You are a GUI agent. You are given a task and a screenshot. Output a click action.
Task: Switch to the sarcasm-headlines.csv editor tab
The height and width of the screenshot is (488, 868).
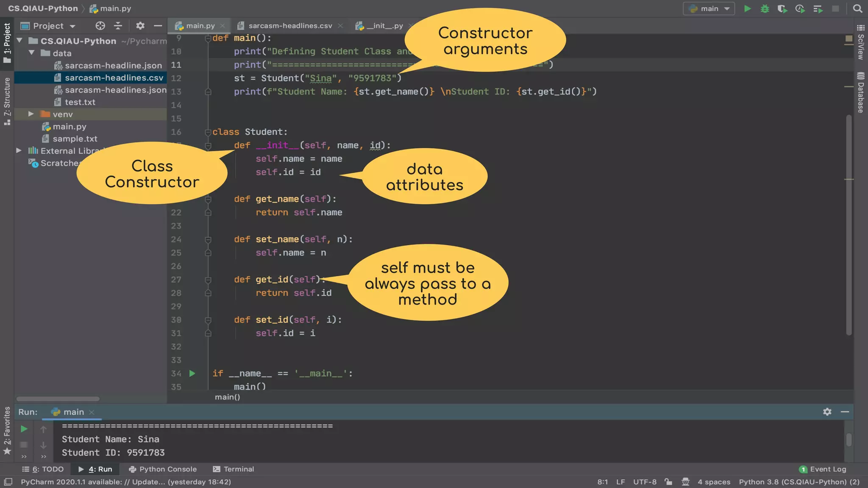click(x=290, y=26)
